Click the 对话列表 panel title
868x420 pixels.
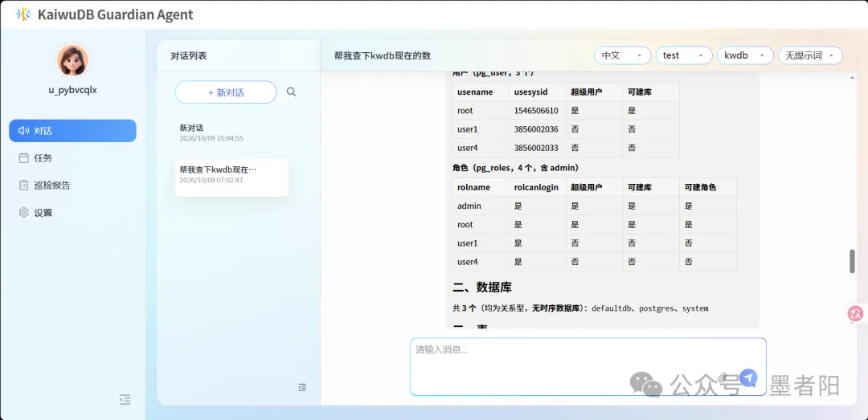pos(189,56)
